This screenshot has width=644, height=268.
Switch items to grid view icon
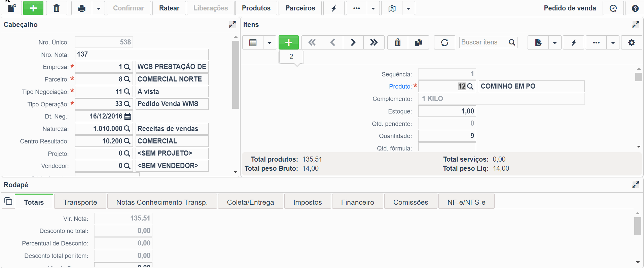click(x=253, y=42)
